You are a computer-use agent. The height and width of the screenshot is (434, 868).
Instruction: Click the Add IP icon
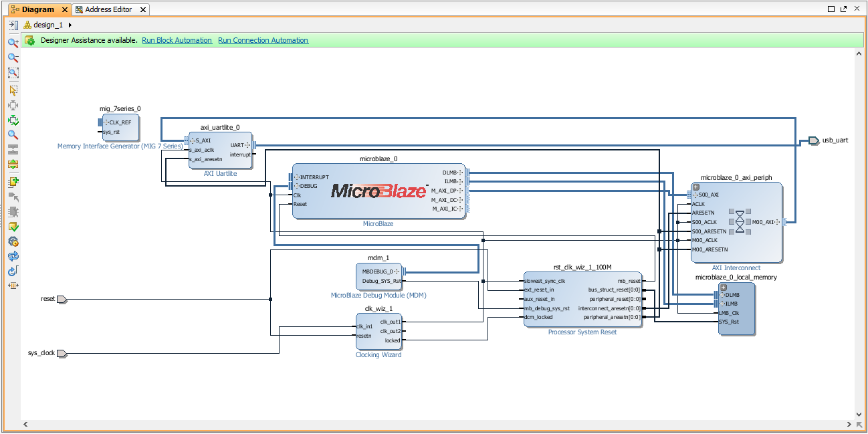pyautogui.click(x=13, y=182)
